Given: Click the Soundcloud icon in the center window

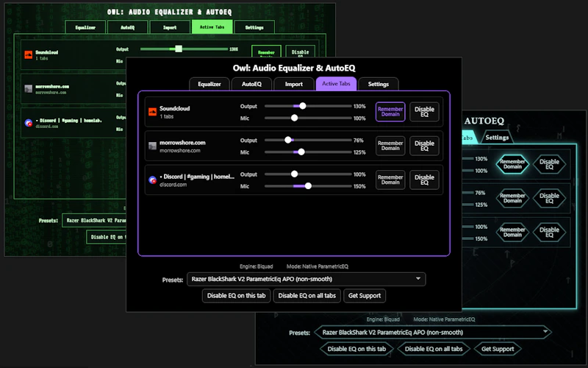Looking at the screenshot, I should (x=152, y=112).
